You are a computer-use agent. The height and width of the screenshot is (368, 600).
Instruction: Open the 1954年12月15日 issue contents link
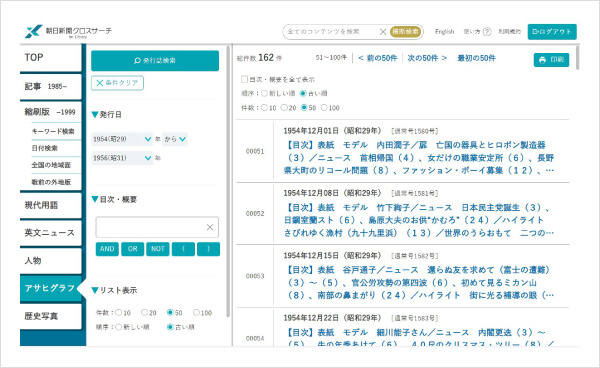(419, 283)
